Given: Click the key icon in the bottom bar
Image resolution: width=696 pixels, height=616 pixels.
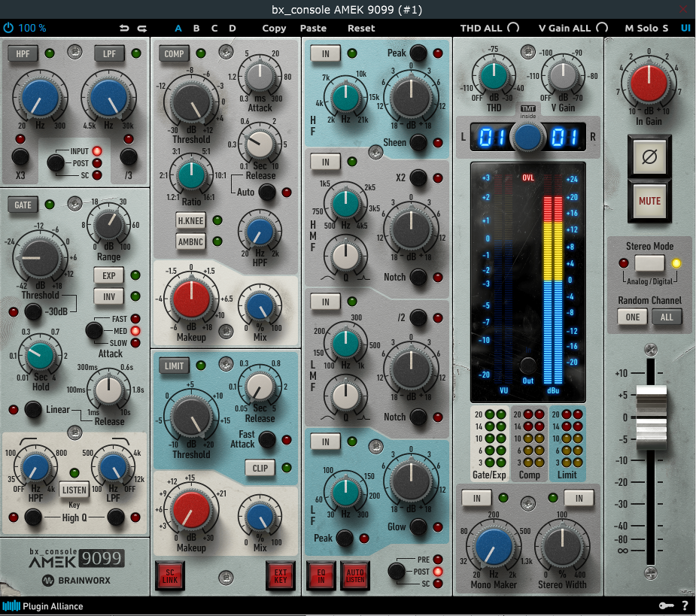Looking at the screenshot, I should pyautogui.click(x=665, y=605).
